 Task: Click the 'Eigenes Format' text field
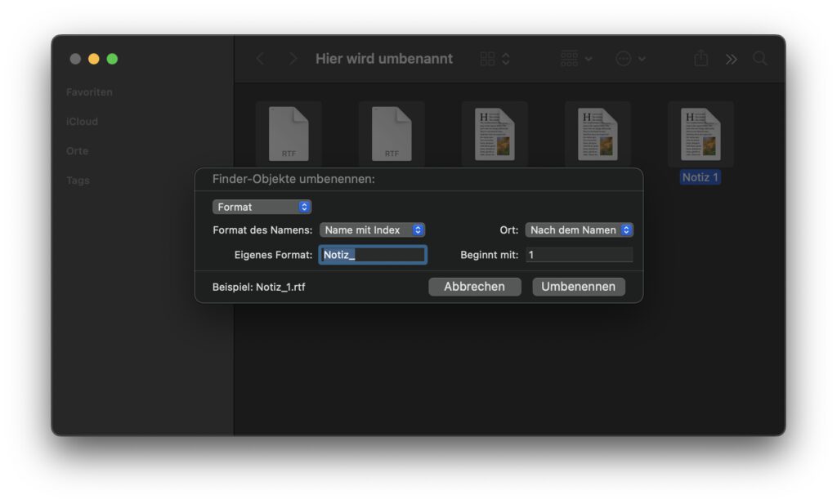click(373, 255)
